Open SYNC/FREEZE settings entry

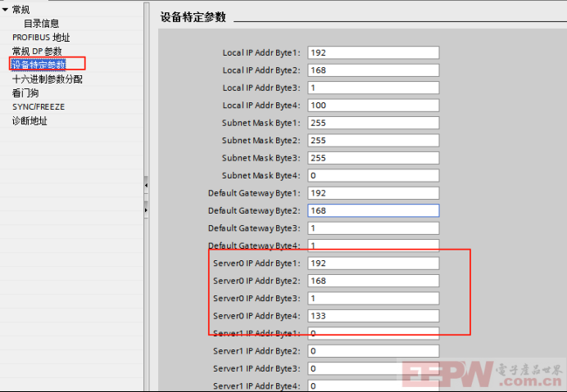tap(39, 107)
